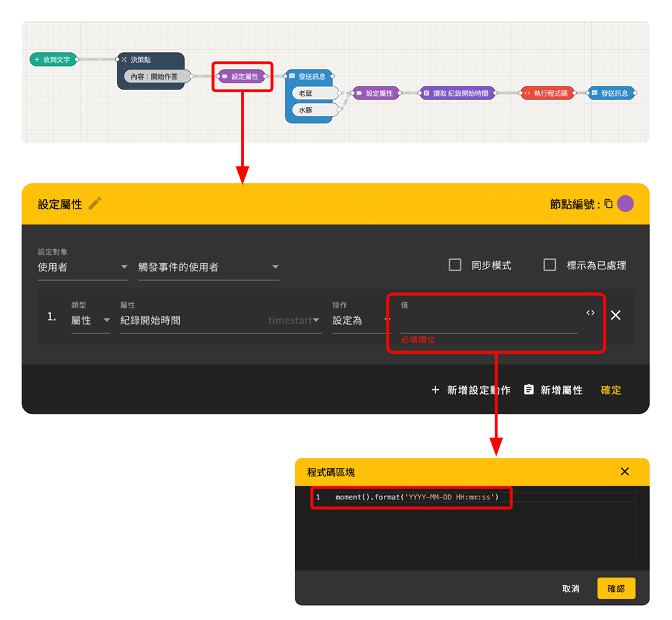
Task: Open the 操作 設定為 dropdown
Action: click(361, 320)
